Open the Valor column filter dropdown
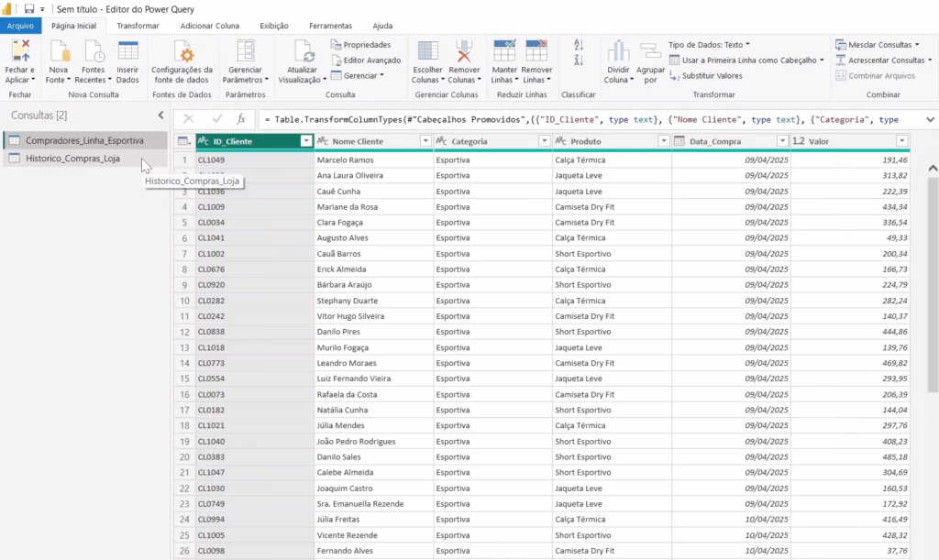Screen dimensions: 939x560 click(902, 141)
